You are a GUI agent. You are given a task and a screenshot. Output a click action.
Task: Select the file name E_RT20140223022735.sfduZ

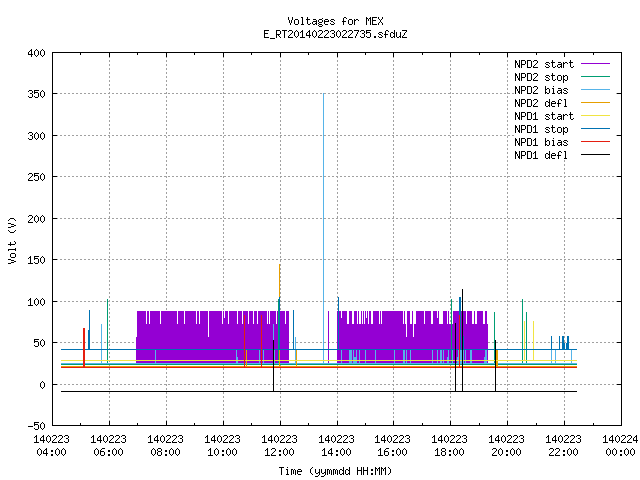pos(335,34)
